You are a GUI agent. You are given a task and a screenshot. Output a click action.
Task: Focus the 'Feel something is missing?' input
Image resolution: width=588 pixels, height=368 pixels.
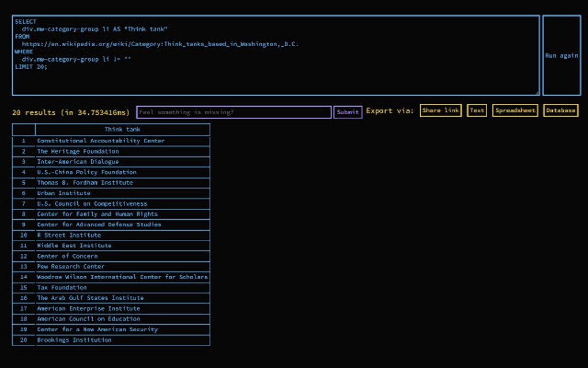[234, 112]
